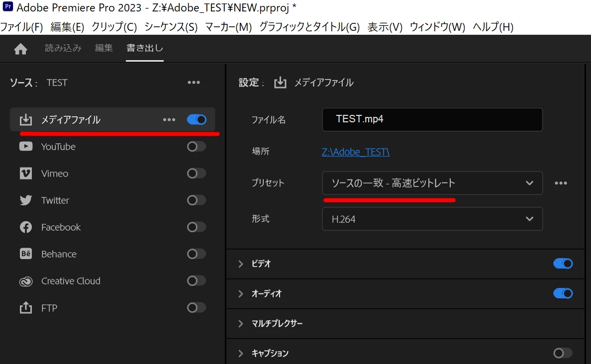Open the メディアファイル row more options
The height and width of the screenshot is (364, 591).
(x=169, y=120)
